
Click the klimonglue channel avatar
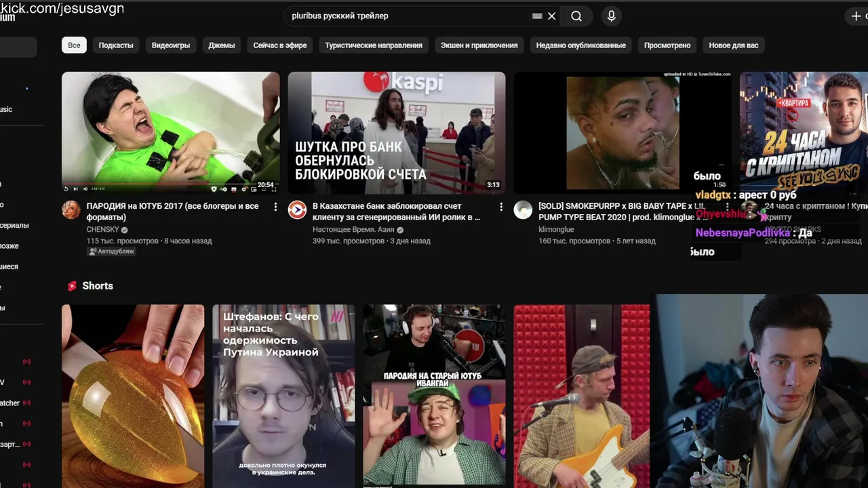click(523, 210)
